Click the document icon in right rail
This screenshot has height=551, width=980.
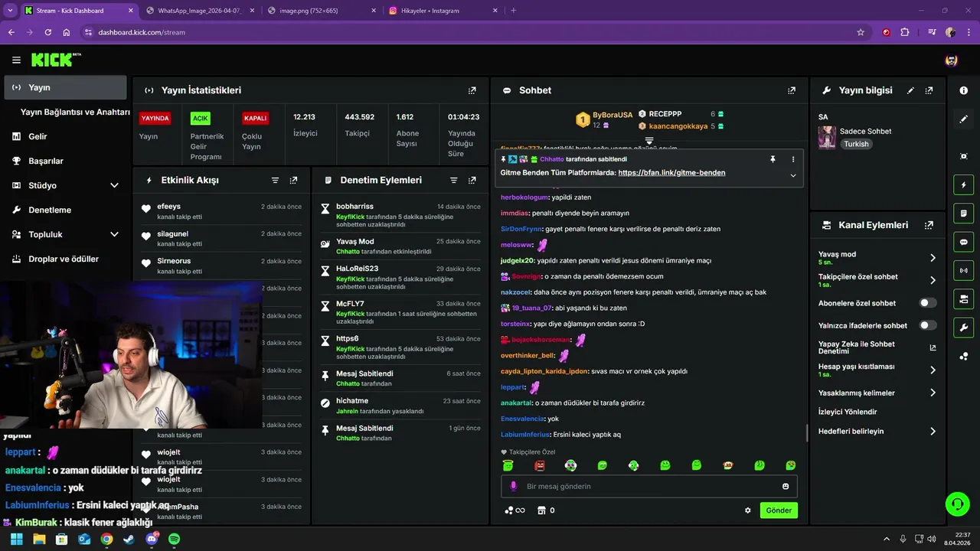point(963,213)
